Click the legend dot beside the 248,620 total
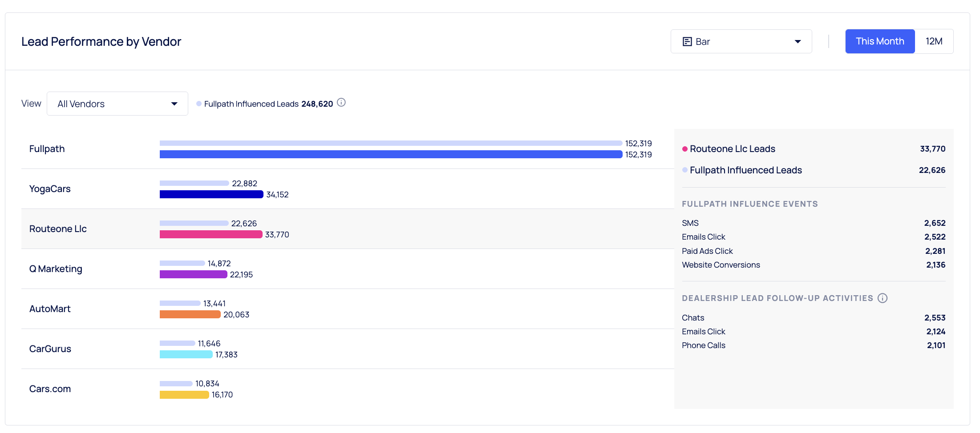 [199, 103]
